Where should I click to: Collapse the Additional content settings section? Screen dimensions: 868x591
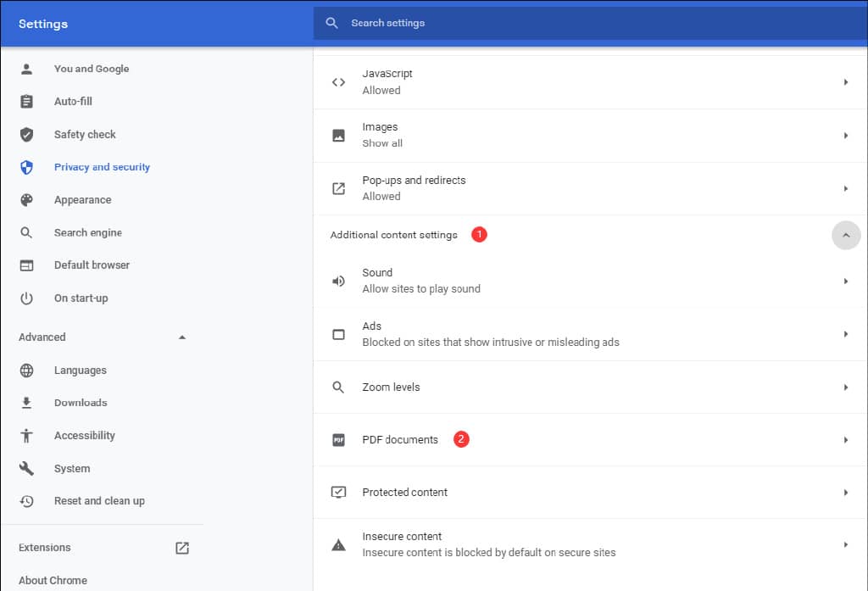[845, 235]
